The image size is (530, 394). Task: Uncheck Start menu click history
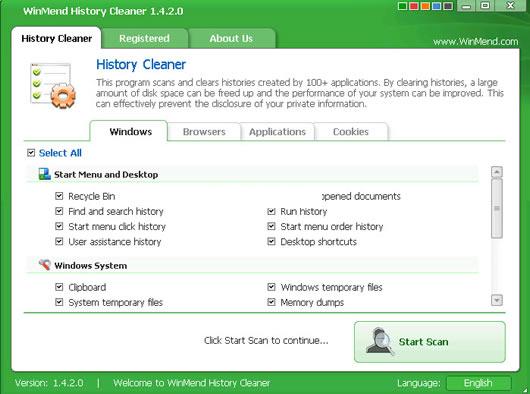[x=59, y=226]
